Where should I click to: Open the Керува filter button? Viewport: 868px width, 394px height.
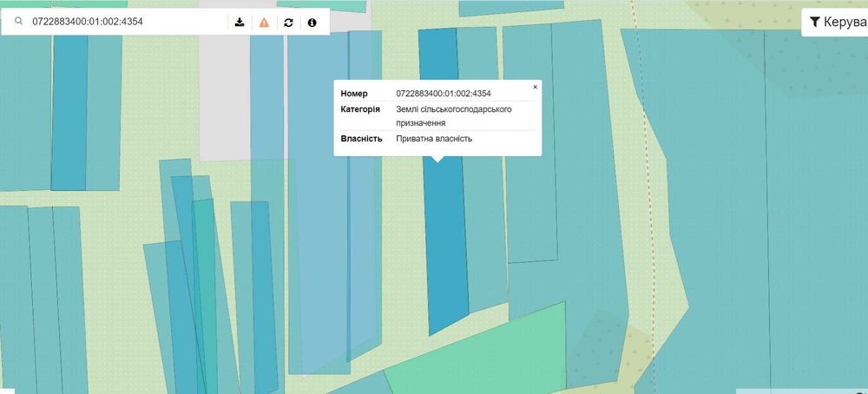pos(835,23)
